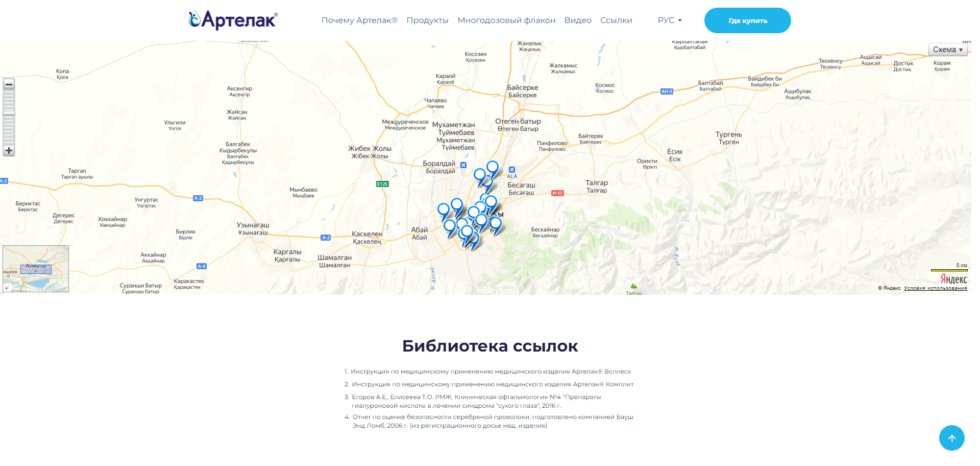Open instruction link for Артелак® Комплит
Viewport: 980px width, 466px height.
coord(493,384)
